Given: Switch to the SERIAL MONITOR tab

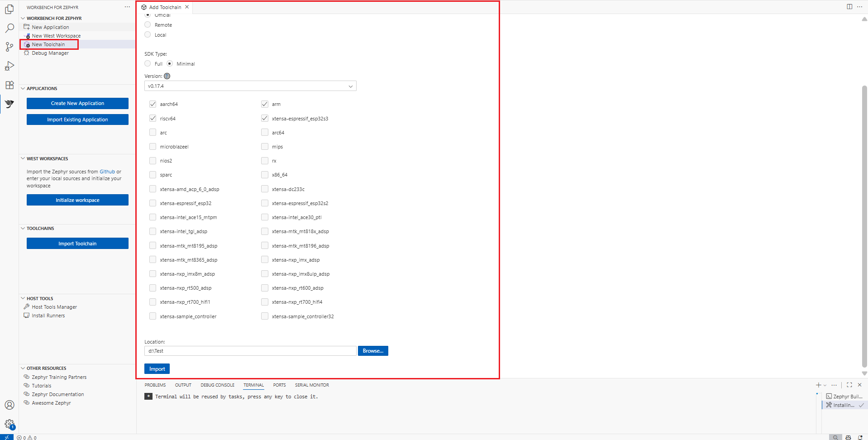Looking at the screenshot, I should 311,385.
